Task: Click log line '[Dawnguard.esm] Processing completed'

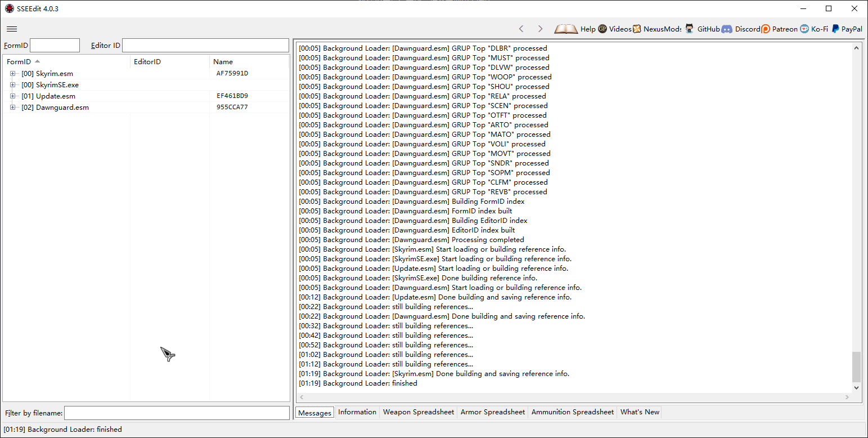Action: pos(411,240)
